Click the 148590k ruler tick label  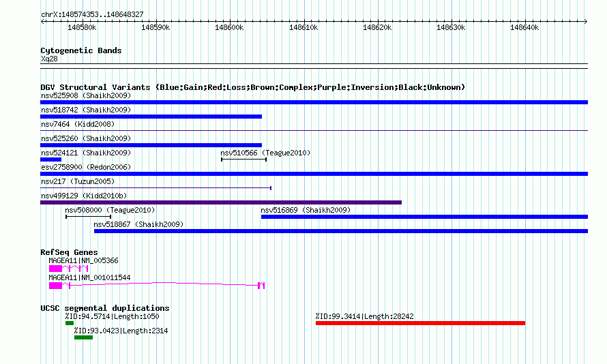click(x=156, y=28)
